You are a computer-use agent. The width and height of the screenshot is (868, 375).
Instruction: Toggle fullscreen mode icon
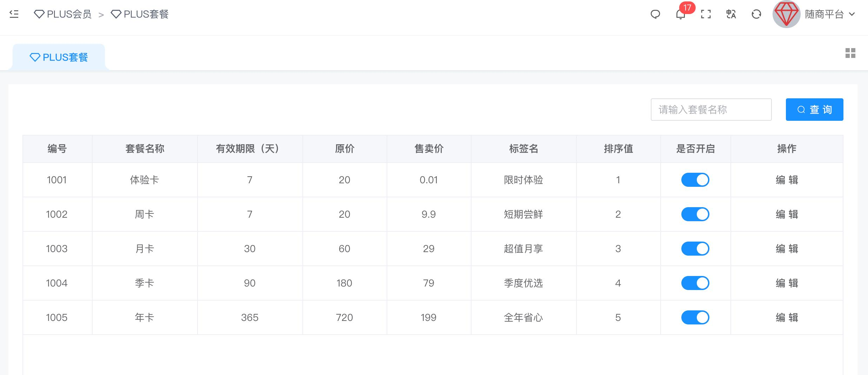(x=706, y=14)
